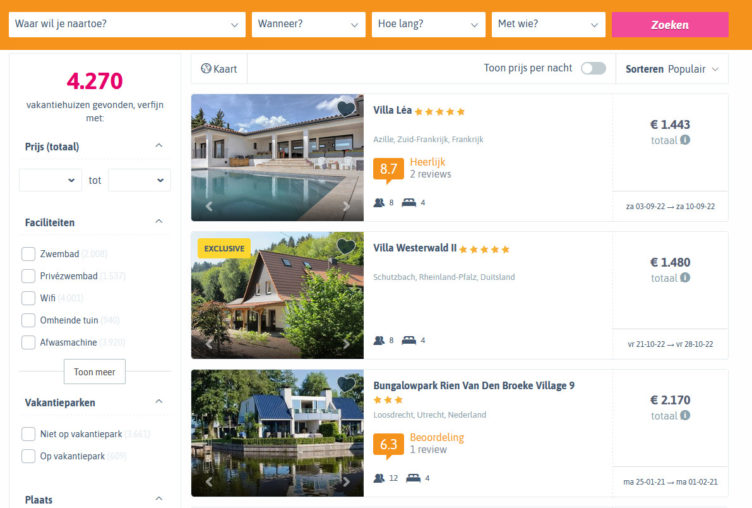Screen dimensions: 752x508
Task: Open the Villa Westerwald II thumbnail image
Action: [277, 295]
